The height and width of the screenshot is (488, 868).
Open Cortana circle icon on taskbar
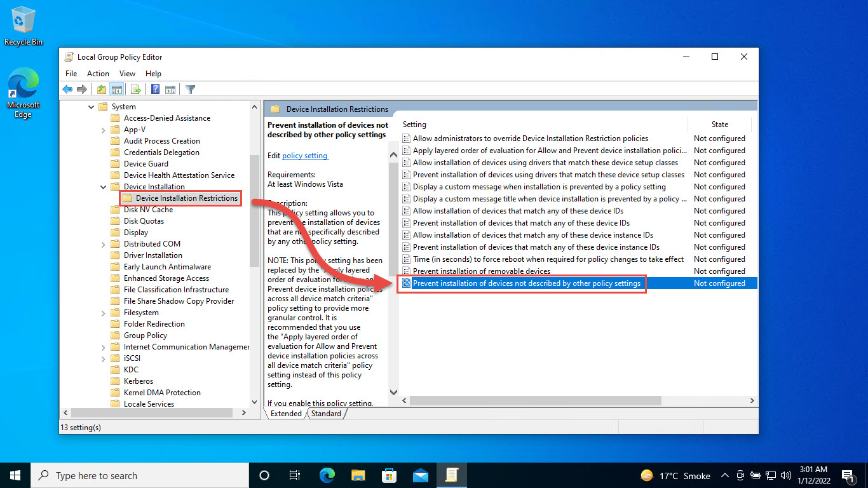[x=264, y=475]
